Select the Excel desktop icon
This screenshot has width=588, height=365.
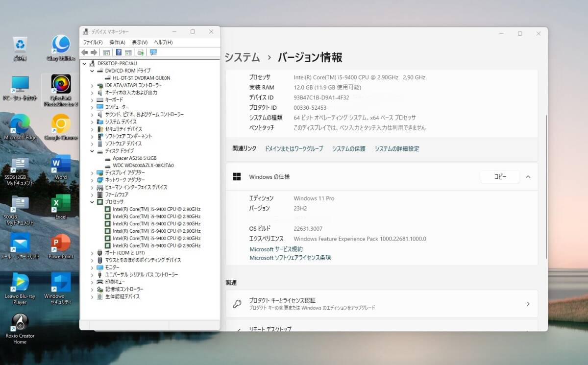click(61, 206)
